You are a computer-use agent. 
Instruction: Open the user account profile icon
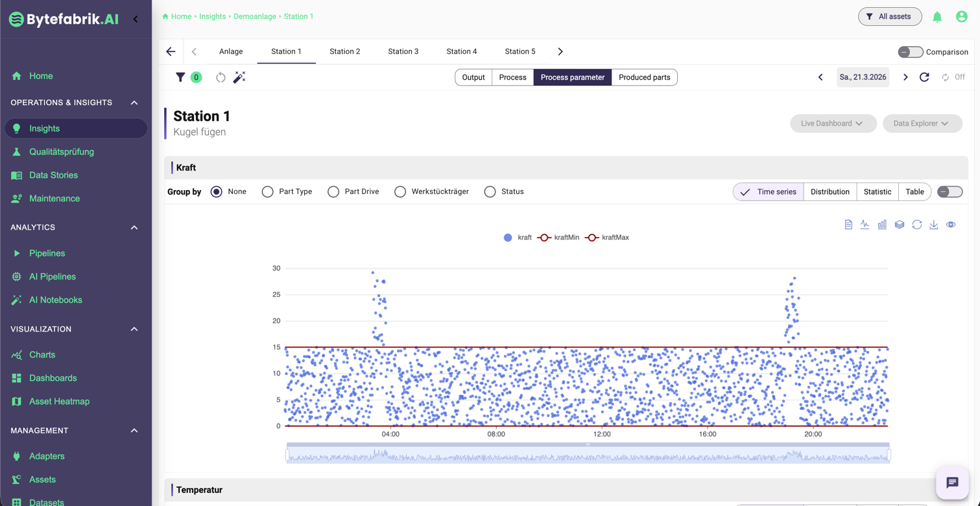tap(961, 17)
